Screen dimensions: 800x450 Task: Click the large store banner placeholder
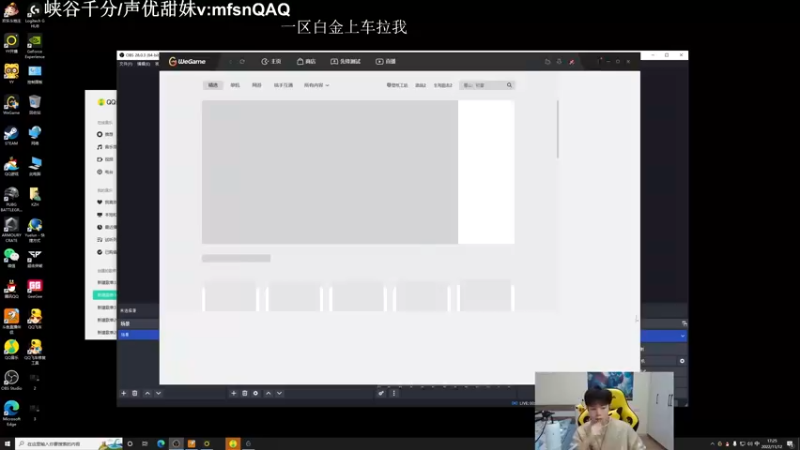[330, 172]
